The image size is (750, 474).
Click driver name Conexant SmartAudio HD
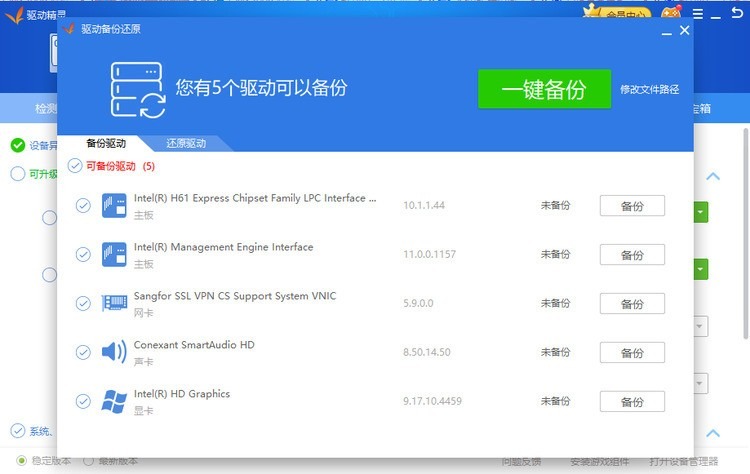194,345
